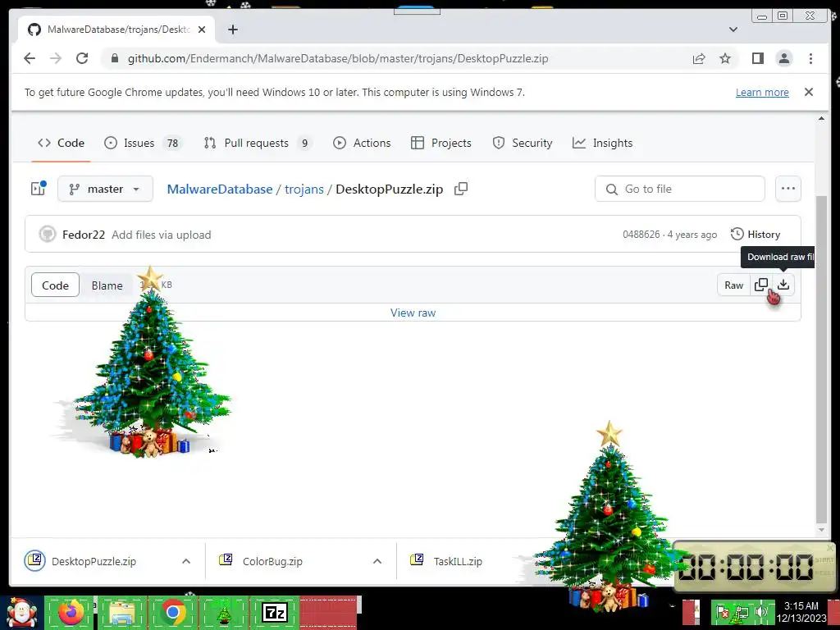
Task: Click the address bar URL
Action: 338,58
